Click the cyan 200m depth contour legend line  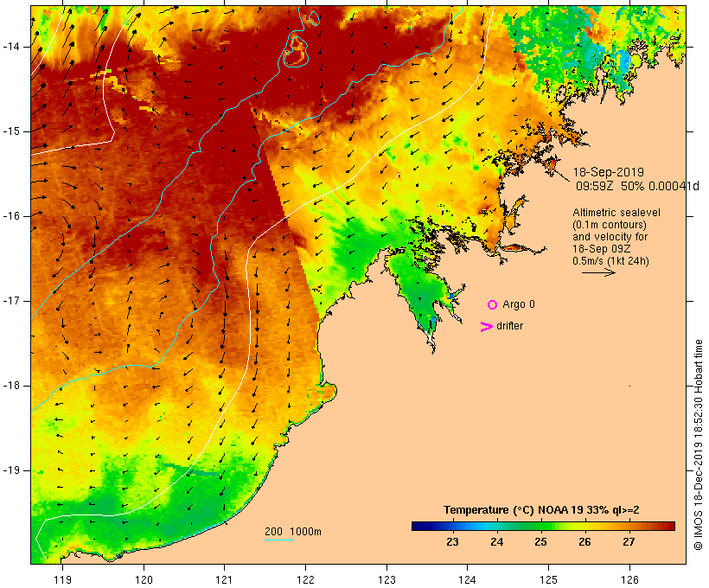[279, 540]
